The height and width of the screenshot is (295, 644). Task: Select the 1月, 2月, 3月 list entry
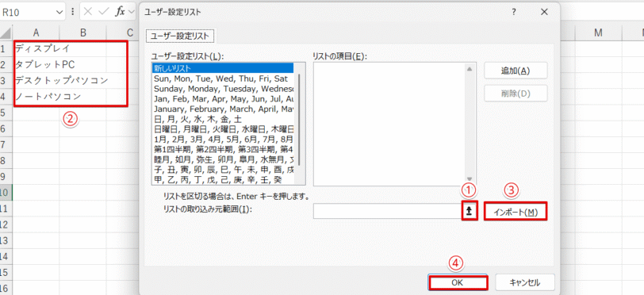tap(223, 139)
